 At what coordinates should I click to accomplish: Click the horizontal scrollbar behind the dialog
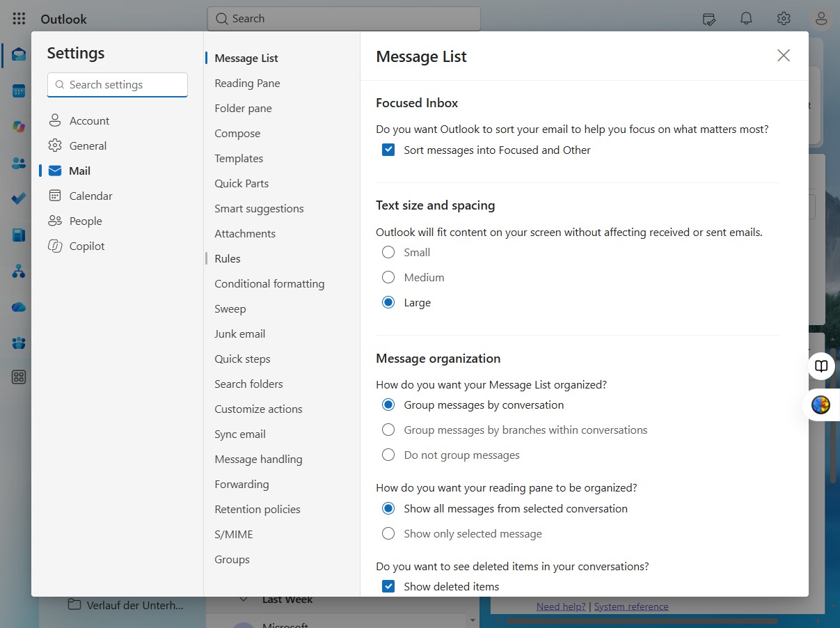coord(642,620)
